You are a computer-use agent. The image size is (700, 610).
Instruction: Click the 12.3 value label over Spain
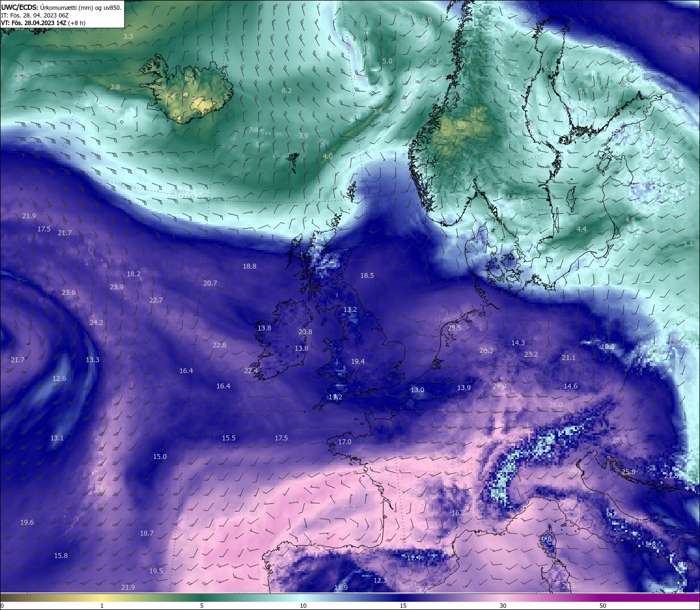[x=380, y=580]
